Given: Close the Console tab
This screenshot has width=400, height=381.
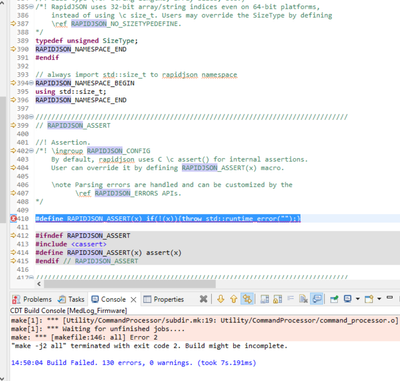Looking at the screenshot, I should click(x=133, y=299).
